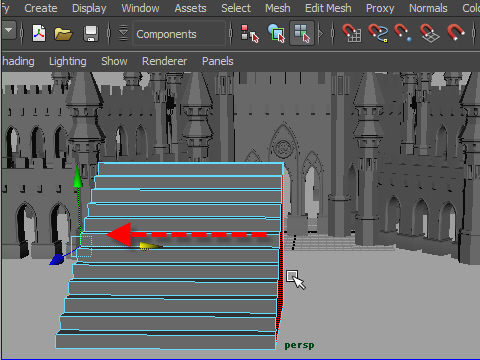480x360 pixels.
Task: Click the Save Scene disk icon
Action: pyautogui.click(x=91, y=33)
